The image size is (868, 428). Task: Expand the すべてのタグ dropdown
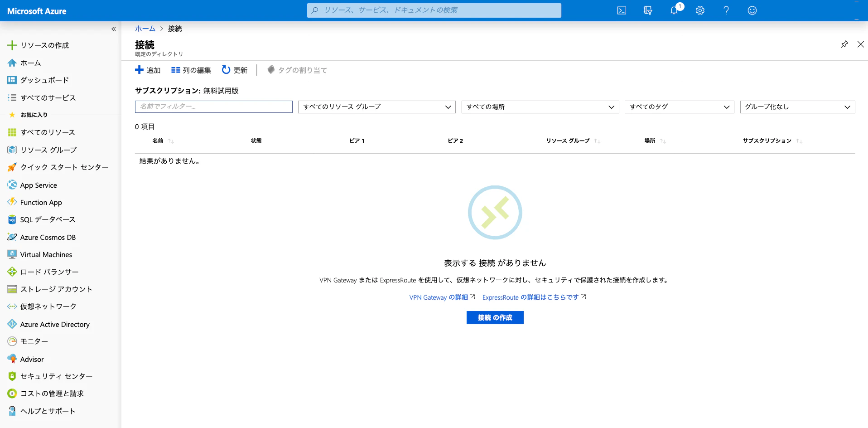coord(679,107)
